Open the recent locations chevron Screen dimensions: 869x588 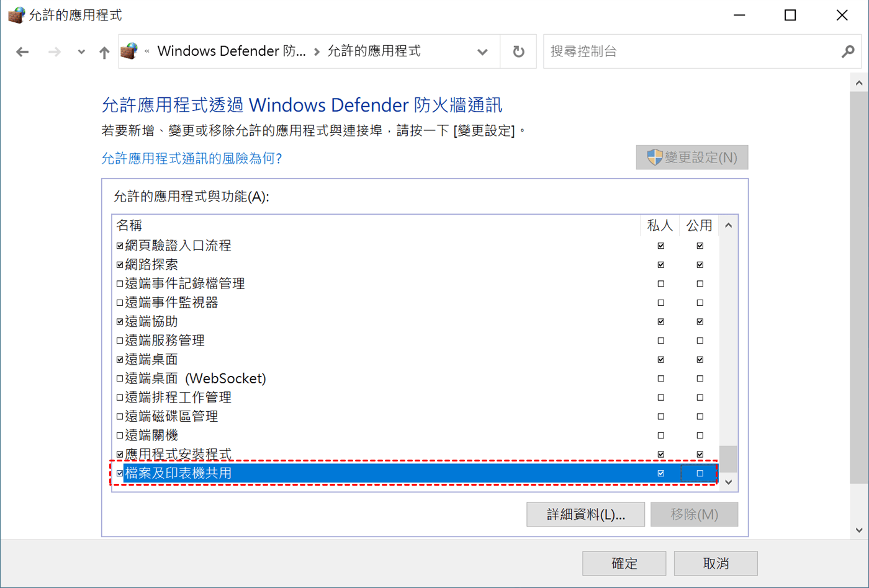pyautogui.click(x=81, y=52)
